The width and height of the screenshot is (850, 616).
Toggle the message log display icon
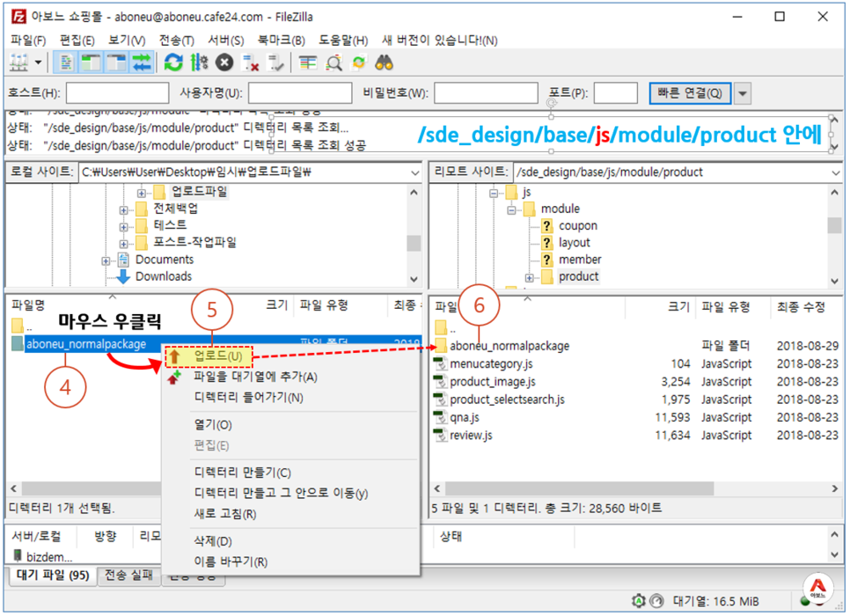point(66,62)
